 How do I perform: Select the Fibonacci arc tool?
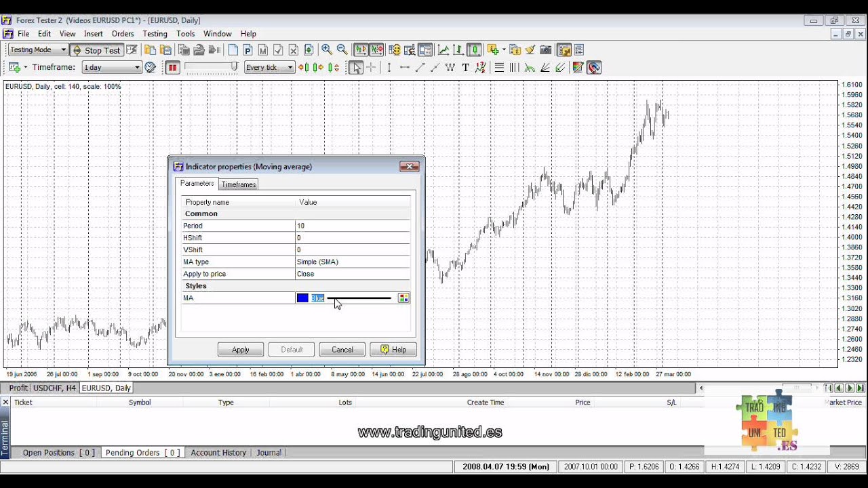pyautogui.click(x=530, y=67)
